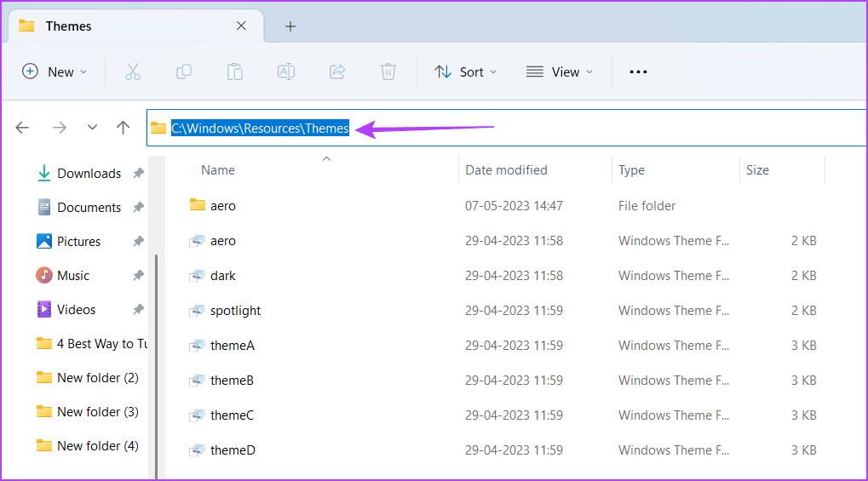Add a new tab with plus button
This screenshot has width=868, height=481.
coord(290,26)
